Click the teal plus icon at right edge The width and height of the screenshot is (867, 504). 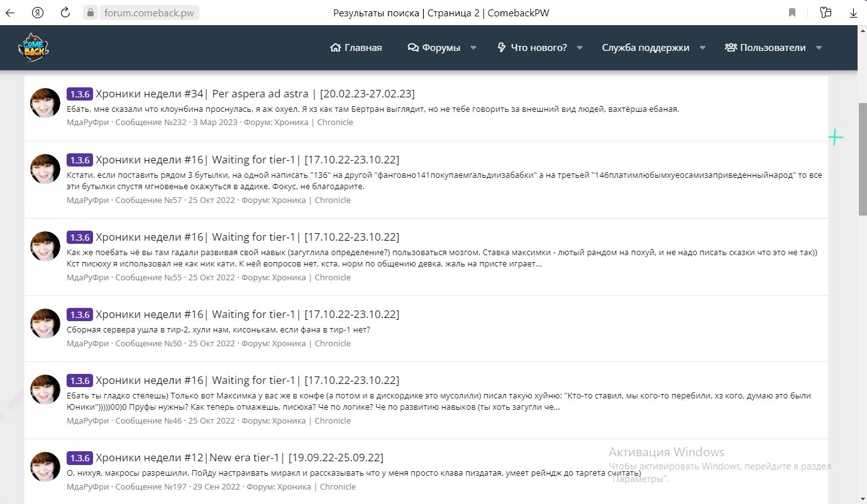[x=836, y=138]
